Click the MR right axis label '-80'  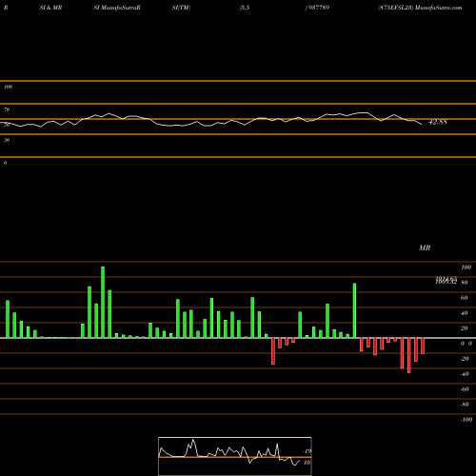click(465, 405)
